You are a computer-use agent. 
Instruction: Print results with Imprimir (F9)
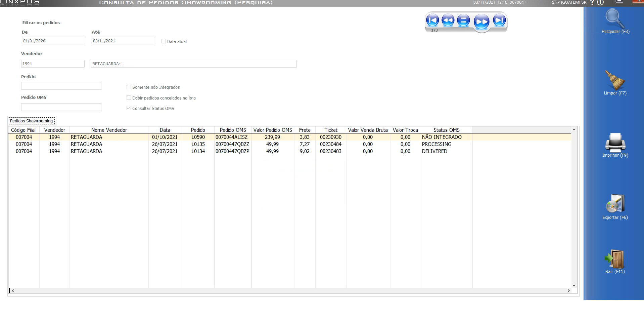coord(615,145)
